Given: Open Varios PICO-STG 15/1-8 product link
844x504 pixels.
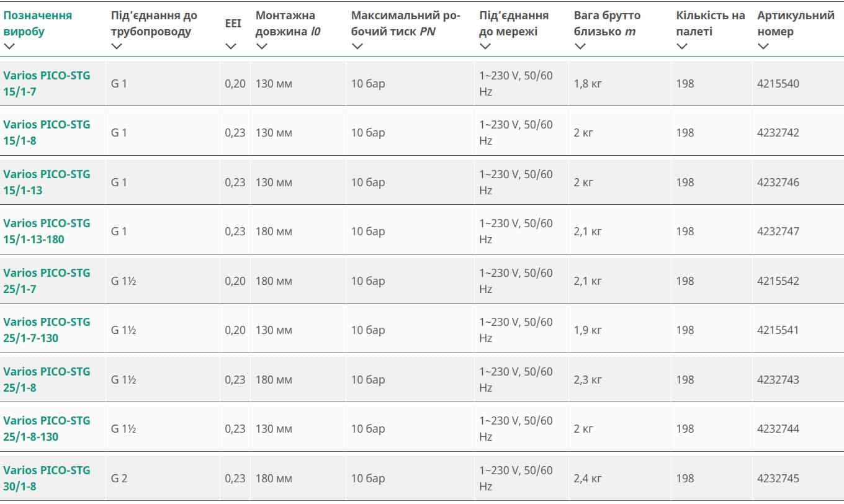Looking at the screenshot, I should point(47,132).
